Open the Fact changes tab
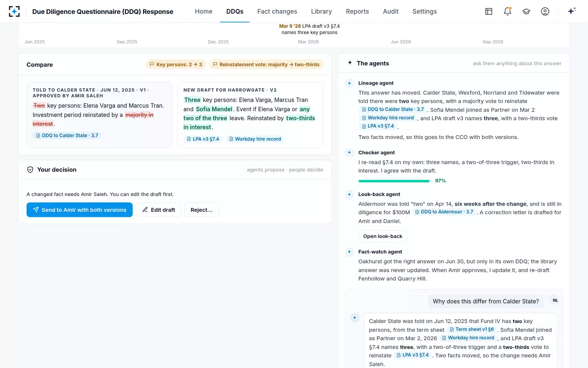 click(x=277, y=11)
